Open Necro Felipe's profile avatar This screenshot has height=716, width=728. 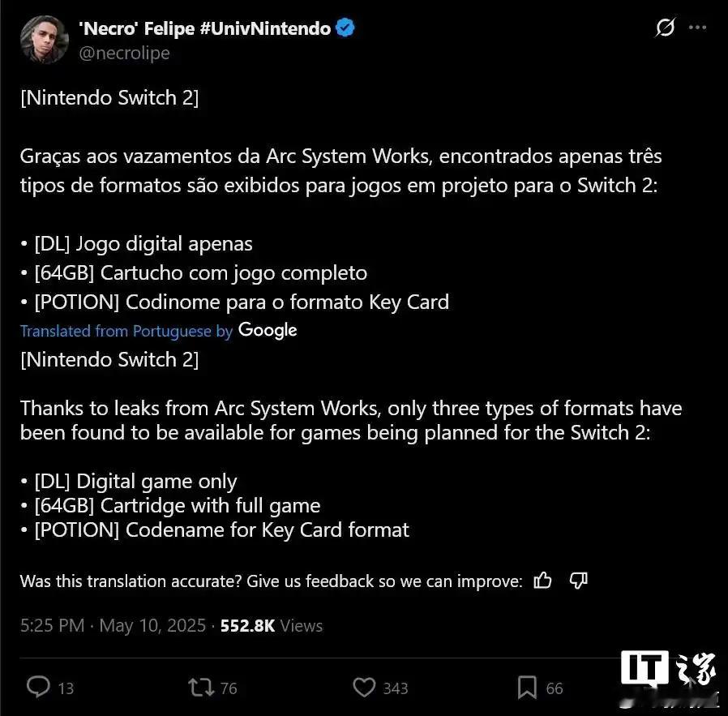(44, 40)
